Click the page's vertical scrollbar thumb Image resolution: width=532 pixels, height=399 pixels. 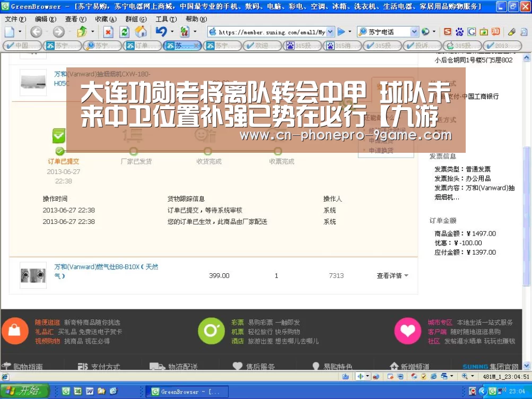(x=527, y=217)
